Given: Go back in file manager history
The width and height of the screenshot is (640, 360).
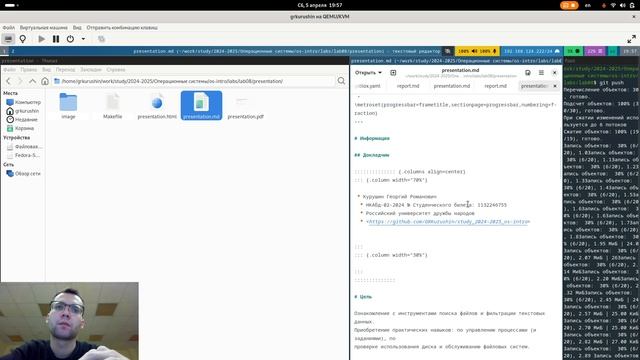Looking at the screenshot, I should [x=9, y=81].
